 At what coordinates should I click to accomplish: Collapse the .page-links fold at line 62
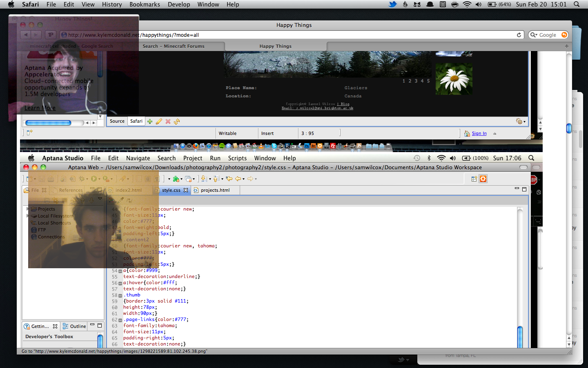click(120, 320)
